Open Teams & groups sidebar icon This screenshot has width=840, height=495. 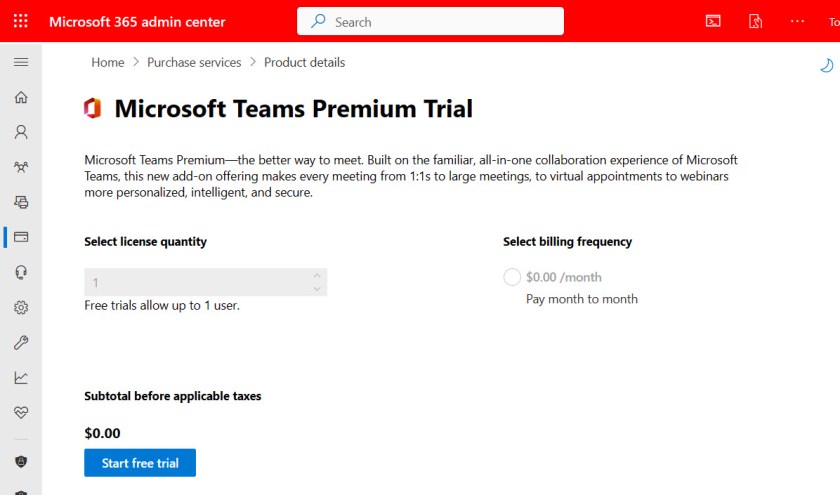click(x=21, y=167)
